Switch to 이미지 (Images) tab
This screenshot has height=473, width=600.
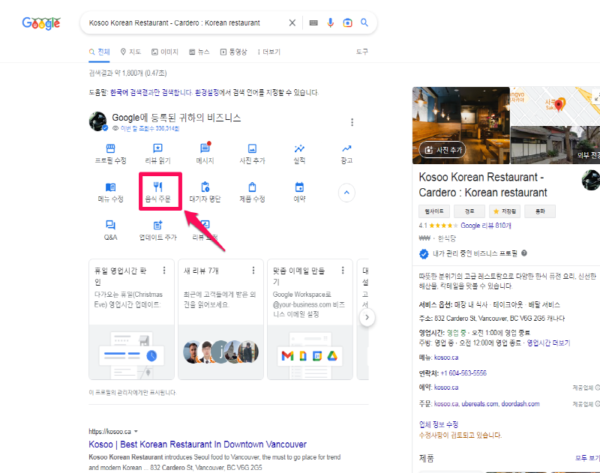pyautogui.click(x=165, y=52)
